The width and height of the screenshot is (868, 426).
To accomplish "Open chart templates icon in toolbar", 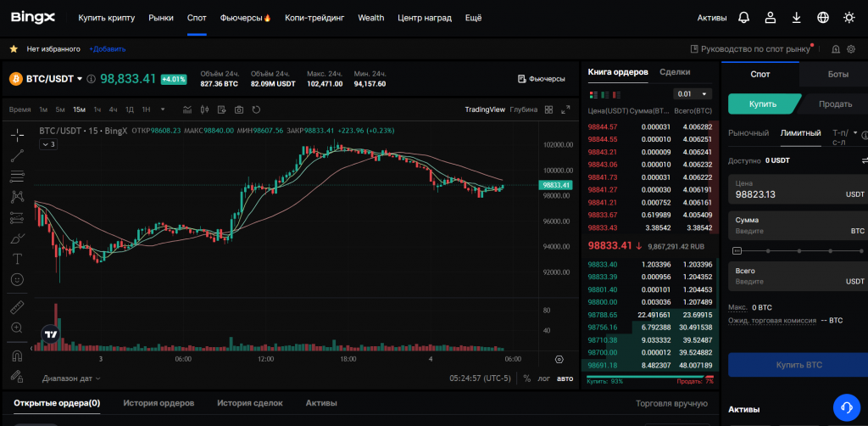I will (x=221, y=109).
